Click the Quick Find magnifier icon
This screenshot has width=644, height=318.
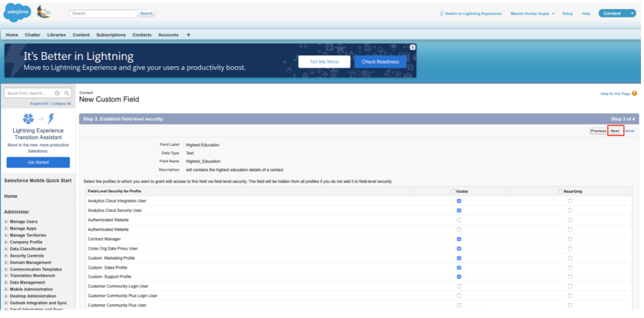[x=67, y=93]
